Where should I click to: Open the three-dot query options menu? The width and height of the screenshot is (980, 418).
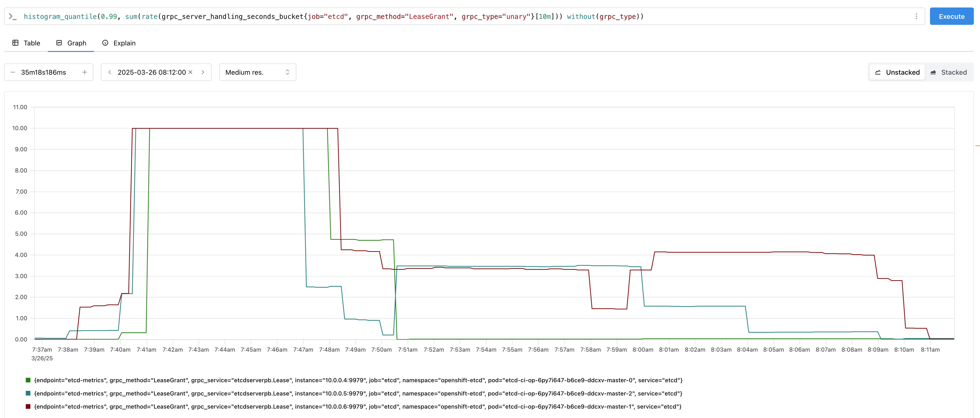pyautogui.click(x=916, y=16)
